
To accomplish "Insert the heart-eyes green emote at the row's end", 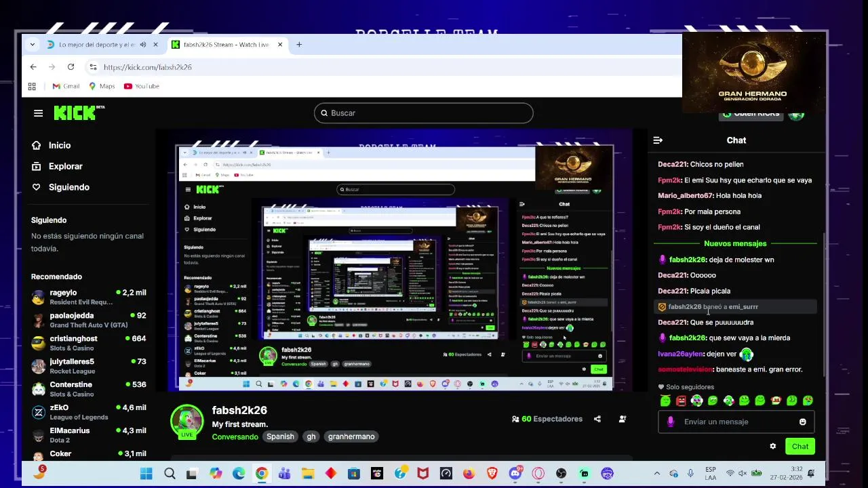I will (808, 401).
